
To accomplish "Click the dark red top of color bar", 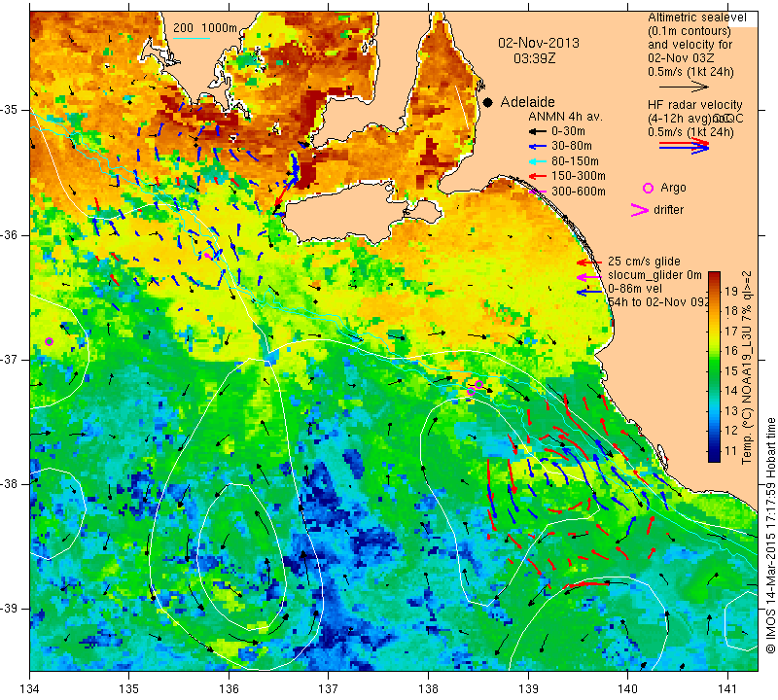I will (714, 276).
